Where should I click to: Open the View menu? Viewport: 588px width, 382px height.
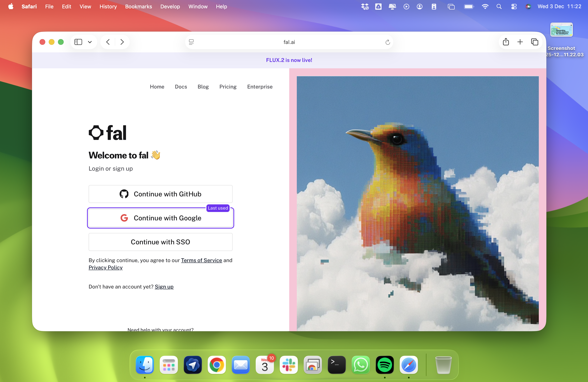[85, 6]
